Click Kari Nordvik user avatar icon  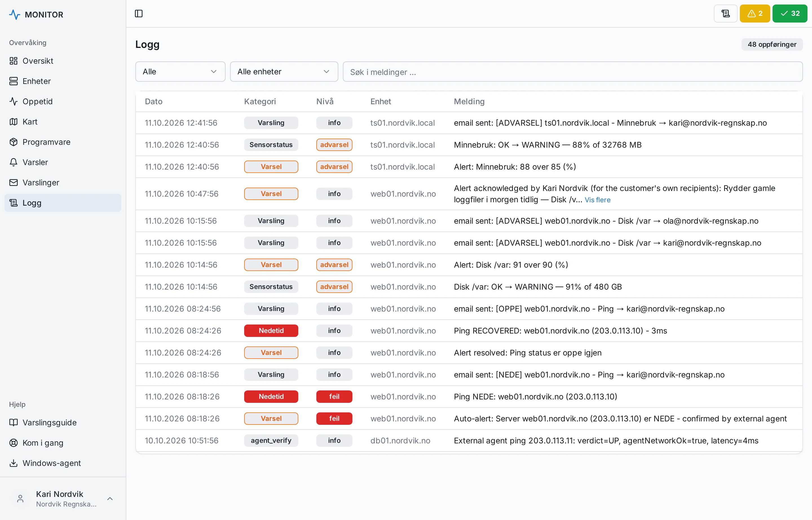point(20,499)
